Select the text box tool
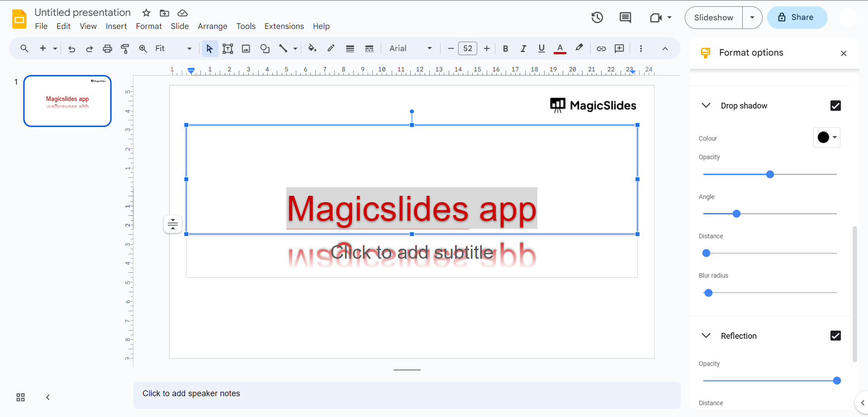This screenshot has width=868, height=417. tap(228, 49)
